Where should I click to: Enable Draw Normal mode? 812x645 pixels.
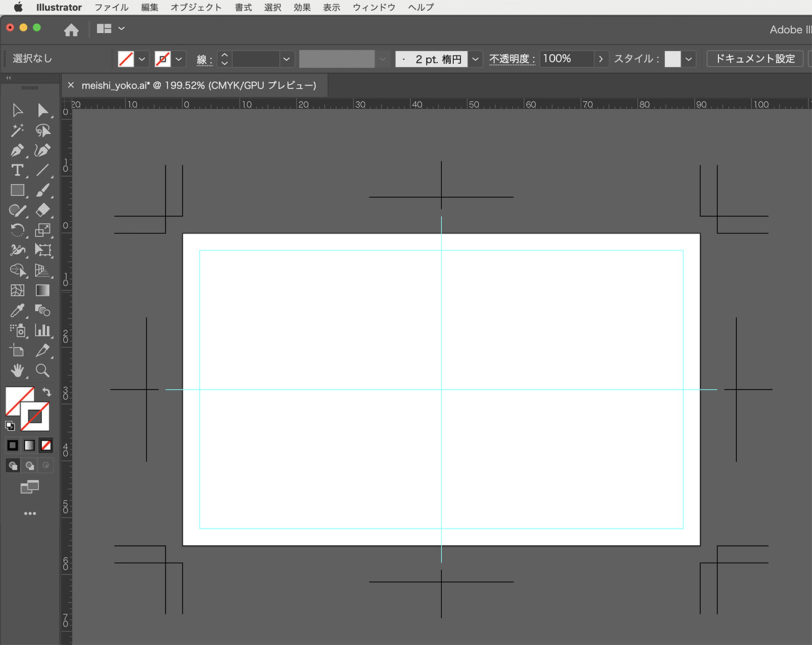13,465
